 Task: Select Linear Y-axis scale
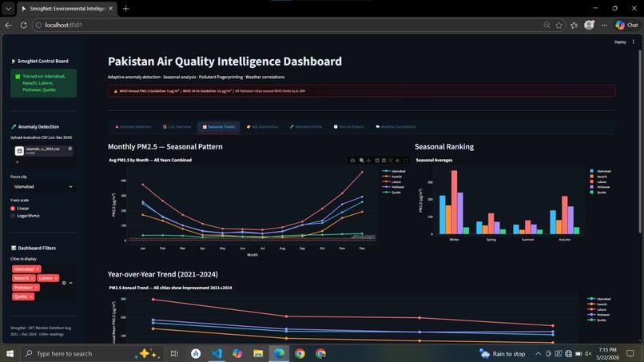(20, 209)
